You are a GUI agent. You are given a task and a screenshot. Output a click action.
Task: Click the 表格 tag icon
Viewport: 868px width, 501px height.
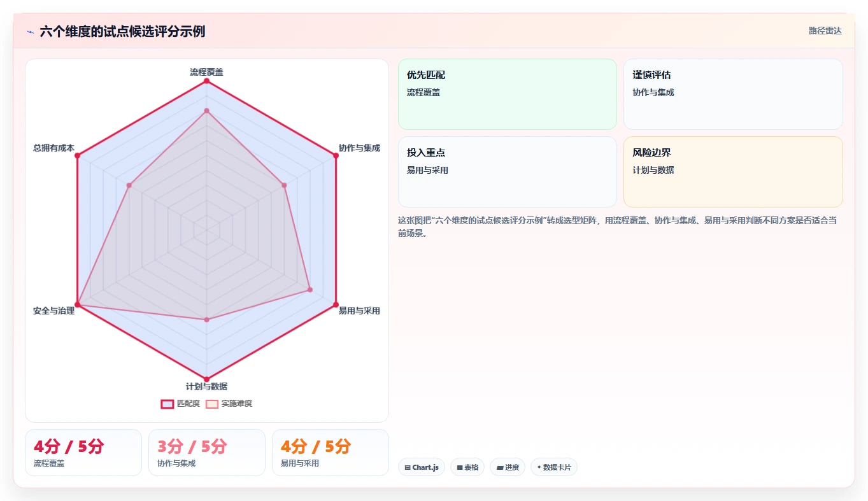460,467
